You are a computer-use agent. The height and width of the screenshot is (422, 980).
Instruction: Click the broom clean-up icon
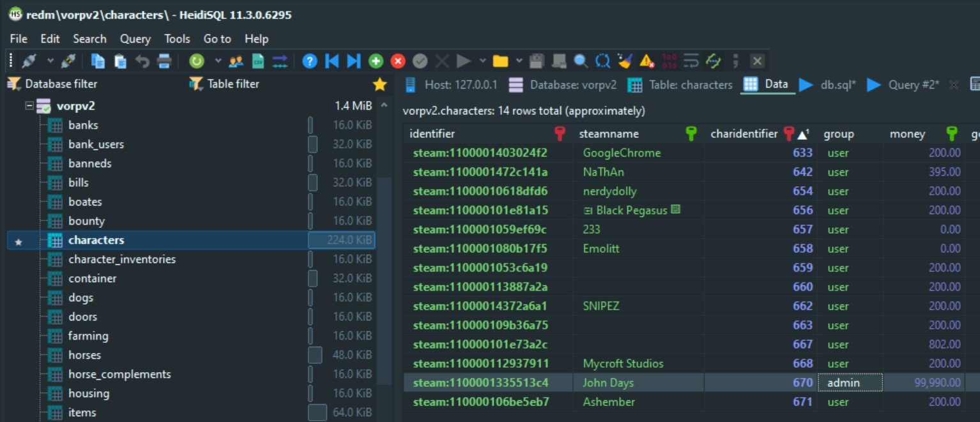click(625, 61)
